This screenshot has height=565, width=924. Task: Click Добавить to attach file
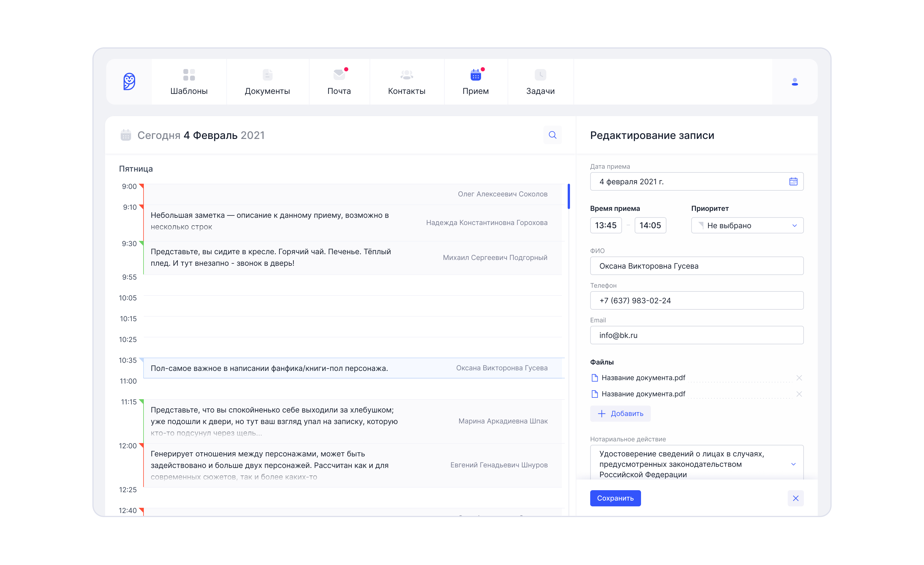coord(620,413)
